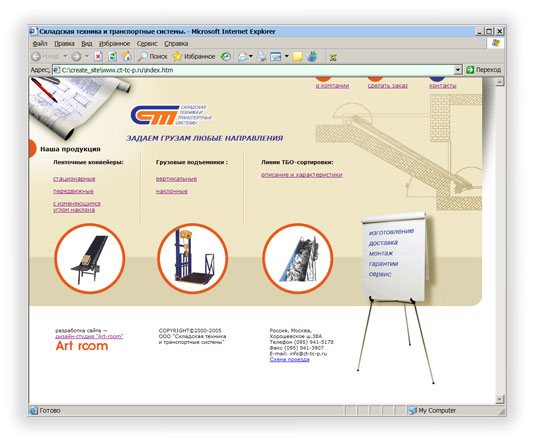Click the Mail envelope toolbar icon
The image size is (534, 441).
pos(242,57)
